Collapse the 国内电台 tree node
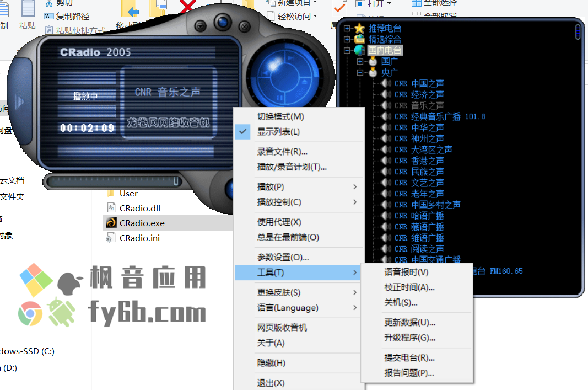588x390 pixels. point(347,50)
